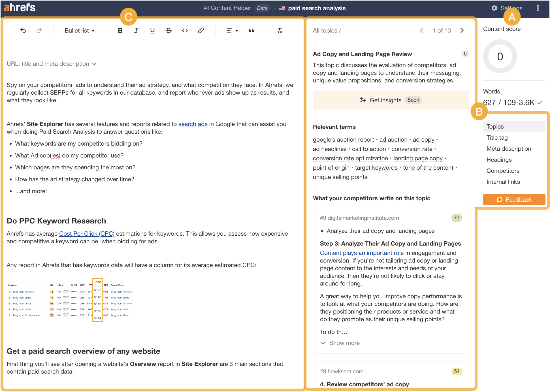The height and width of the screenshot is (392, 550).
Task: Click the paid search analysis document title
Action: pyautogui.click(x=317, y=8)
